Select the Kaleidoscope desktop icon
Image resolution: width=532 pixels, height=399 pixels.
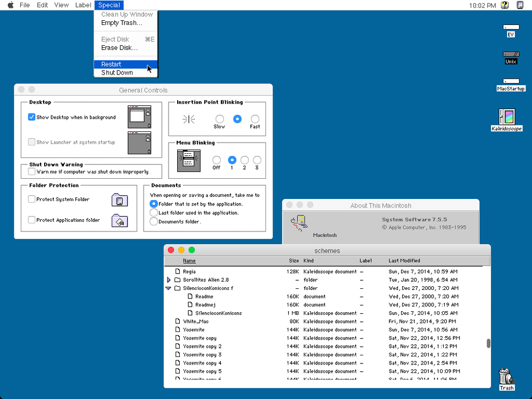pyautogui.click(x=507, y=117)
